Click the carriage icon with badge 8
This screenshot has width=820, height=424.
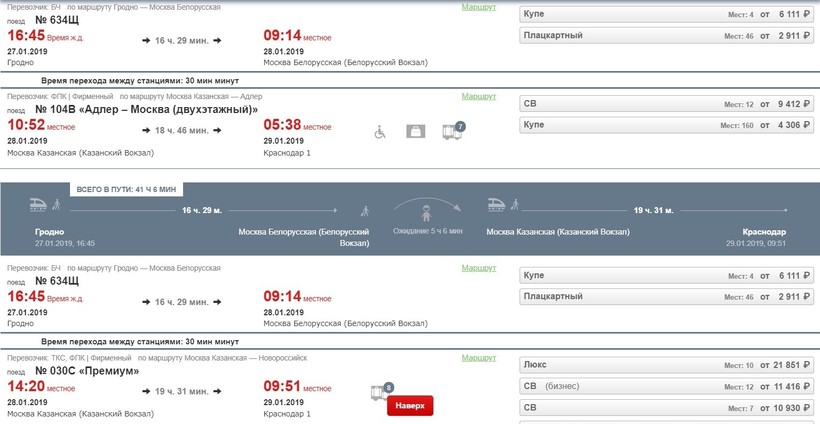coord(382,391)
